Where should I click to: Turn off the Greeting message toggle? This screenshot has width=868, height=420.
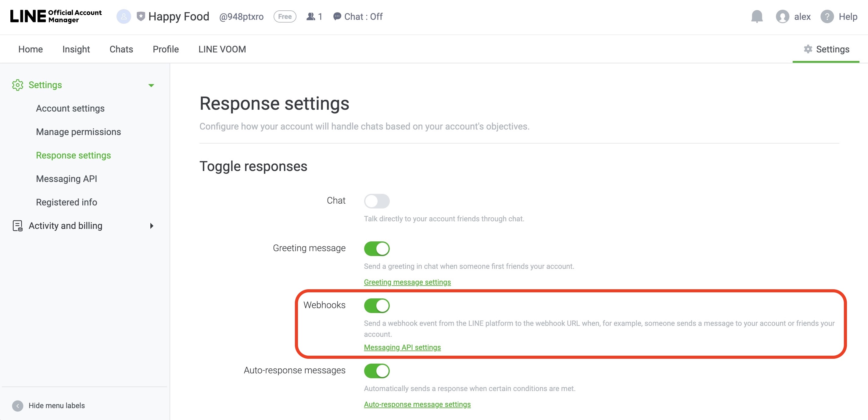[x=376, y=249]
